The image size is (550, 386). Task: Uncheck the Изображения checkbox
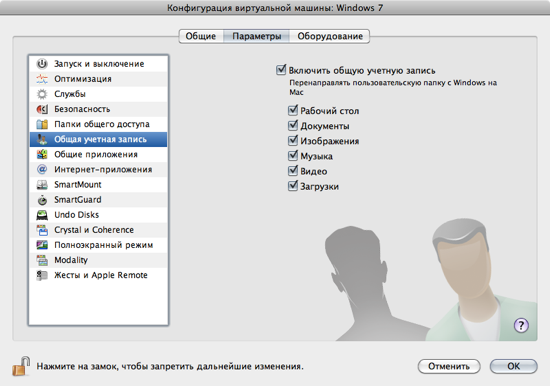tap(293, 140)
